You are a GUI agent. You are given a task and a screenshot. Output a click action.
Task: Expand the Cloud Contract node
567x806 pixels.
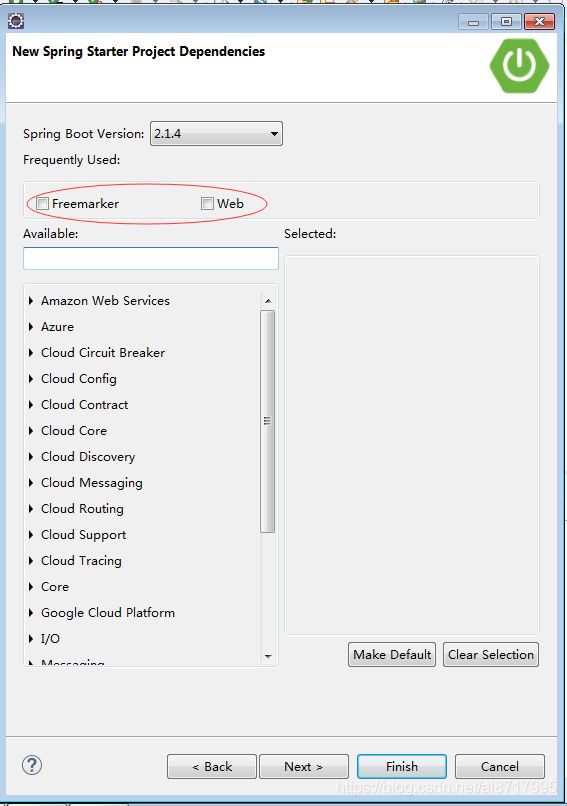pyautogui.click(x=31, y=405)
